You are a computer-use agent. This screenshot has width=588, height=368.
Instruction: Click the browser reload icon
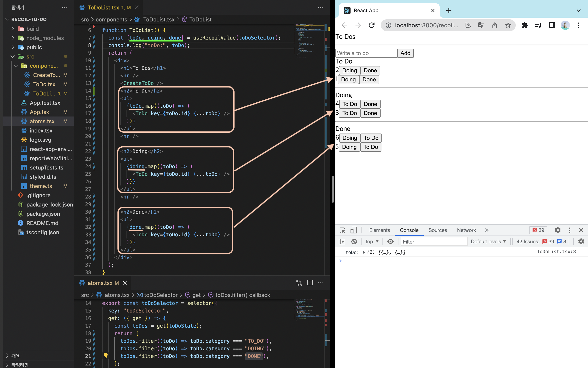(372, 25)
